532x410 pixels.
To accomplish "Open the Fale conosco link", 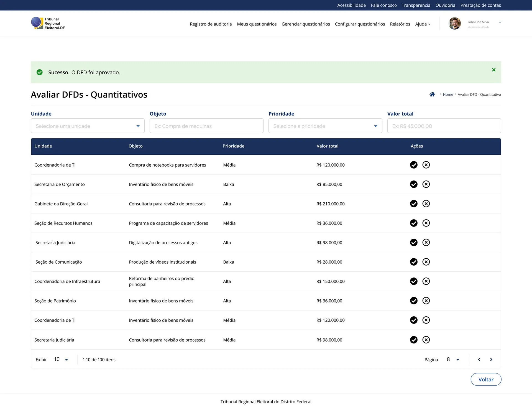I will (x=384, y=5).
